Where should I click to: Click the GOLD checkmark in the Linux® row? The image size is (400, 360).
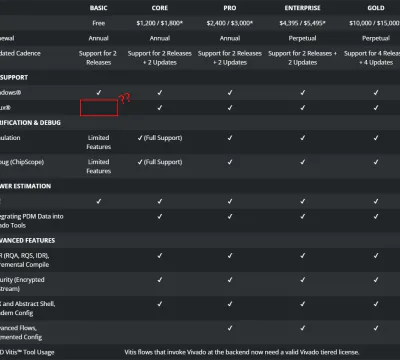point(376,108)
